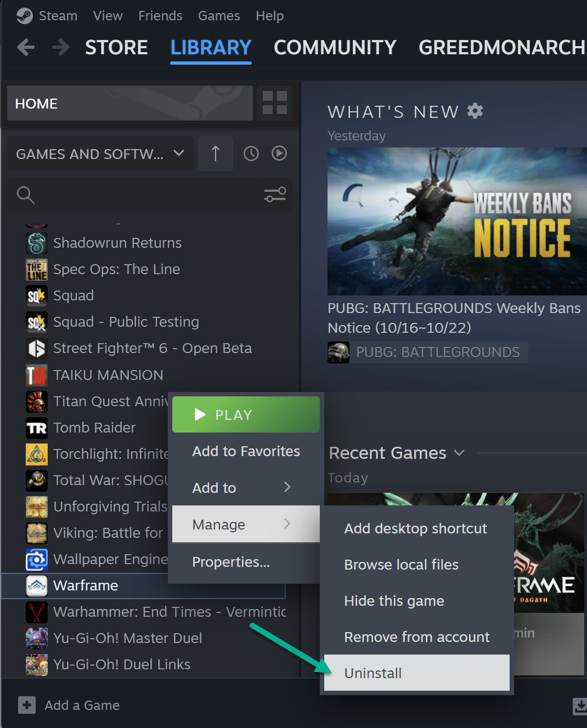
Task: Open the Friends menu
Action: point(160,16)
